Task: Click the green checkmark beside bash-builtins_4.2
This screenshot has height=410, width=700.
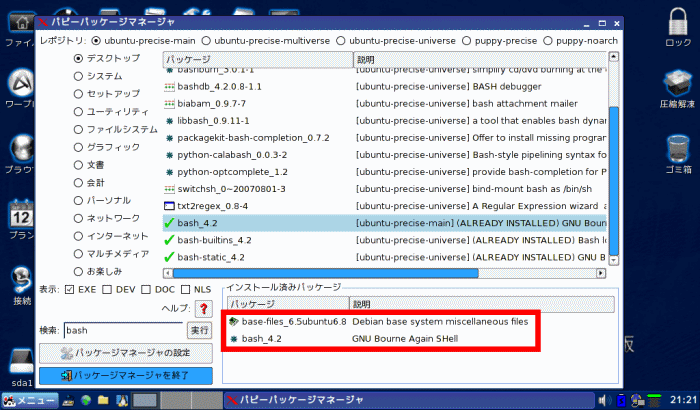Action: [169, 240]
